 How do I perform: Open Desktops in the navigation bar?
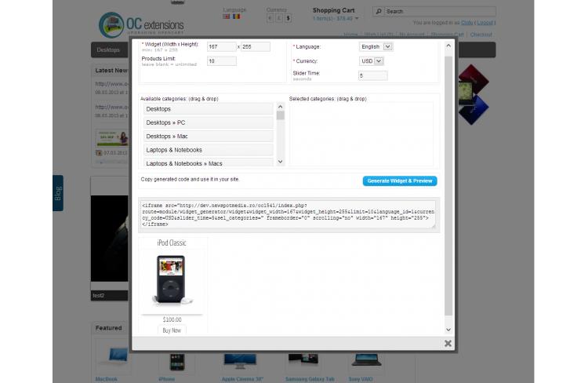(x=108, y=50)
